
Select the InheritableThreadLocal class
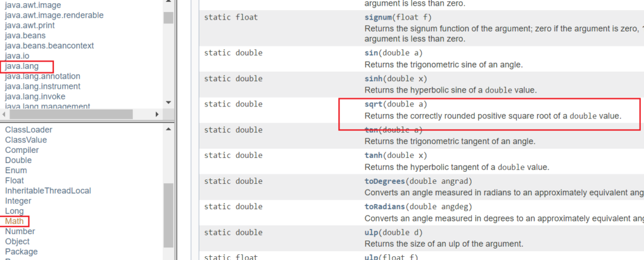pos(48,191)
